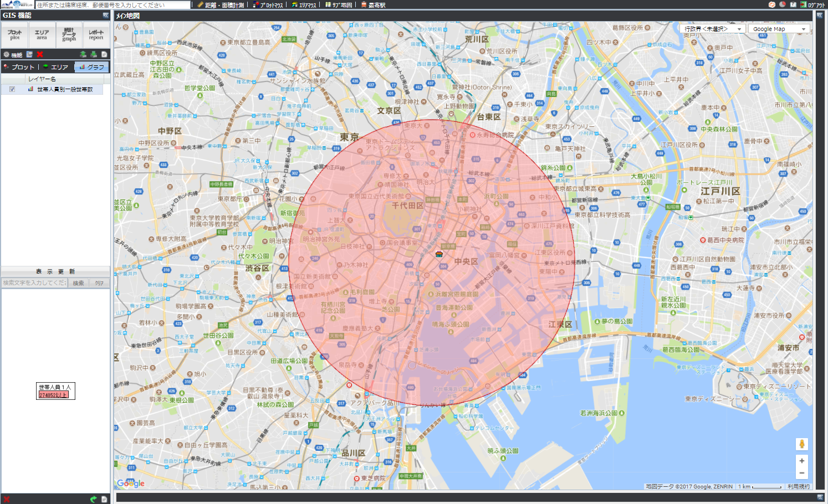The image size is (828, 504).
Task: Click the red X delete layer icon
Action: coord(40,54)
